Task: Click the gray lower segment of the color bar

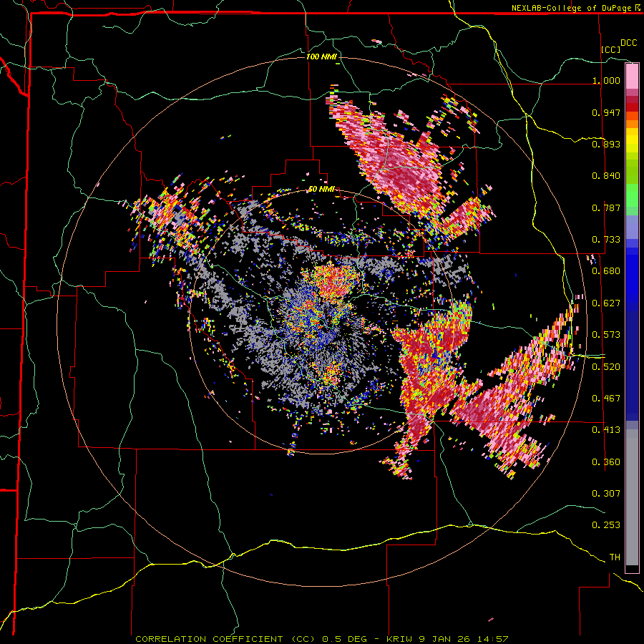Action: tap(632, 497)
